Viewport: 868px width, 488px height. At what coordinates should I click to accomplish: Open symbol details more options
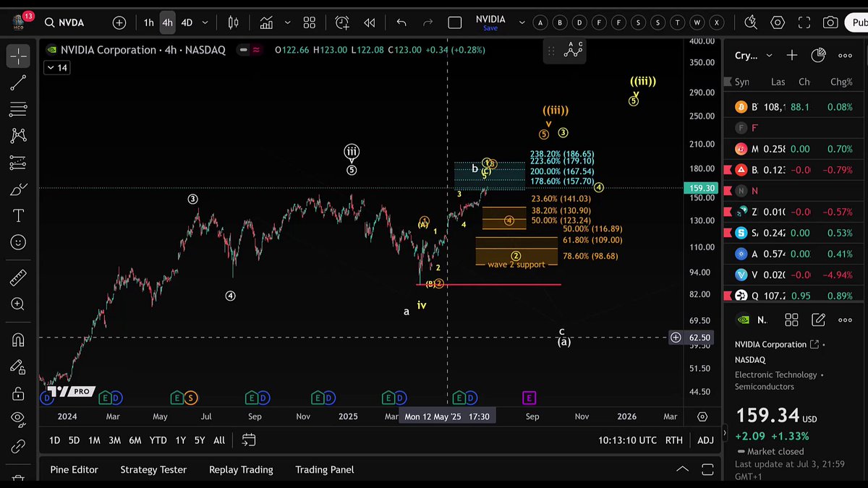pos(845,320)
